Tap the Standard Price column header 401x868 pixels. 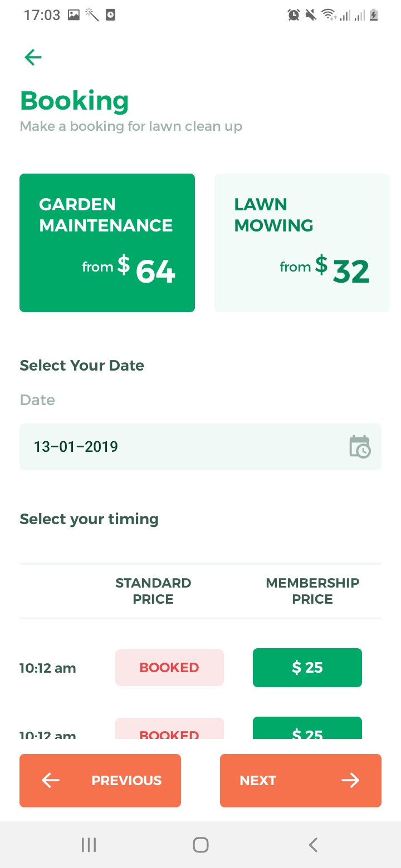pyautogui.click(x=153, y=591)
